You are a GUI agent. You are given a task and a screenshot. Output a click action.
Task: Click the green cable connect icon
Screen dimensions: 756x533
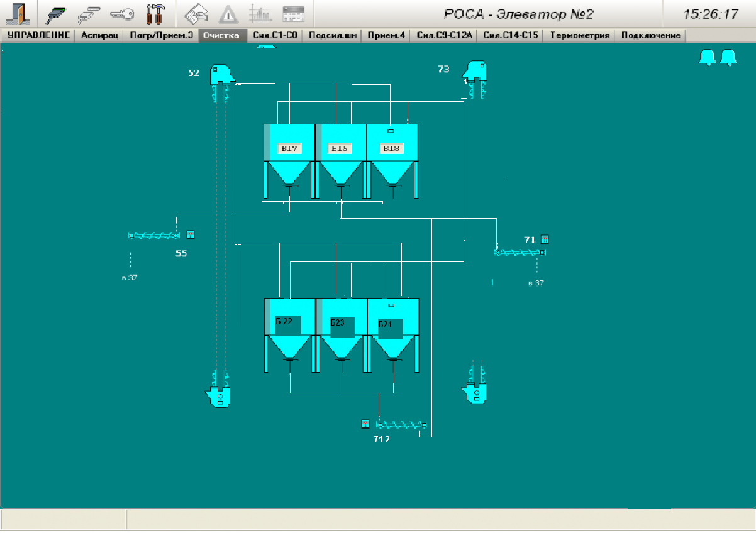tap(58, 14)
